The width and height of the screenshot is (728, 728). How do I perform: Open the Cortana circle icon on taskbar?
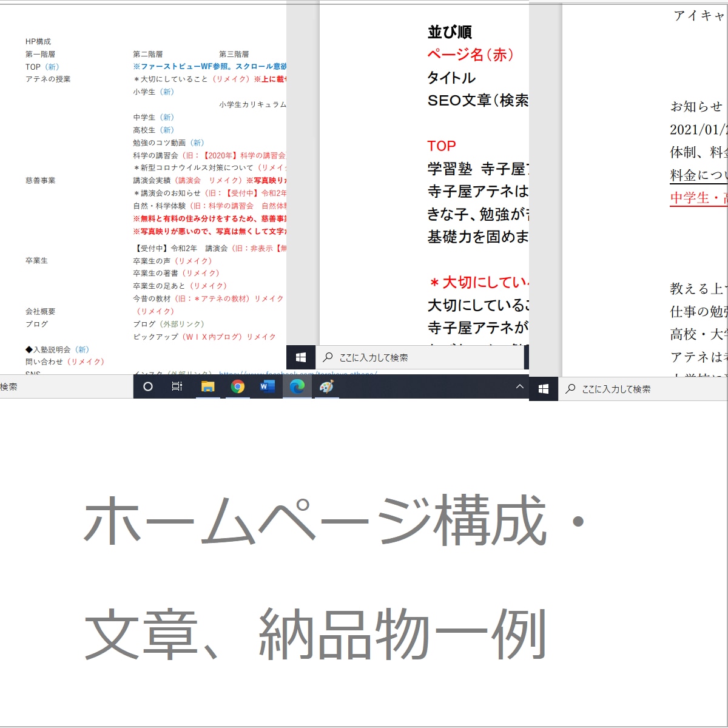(x=148, y=386)
